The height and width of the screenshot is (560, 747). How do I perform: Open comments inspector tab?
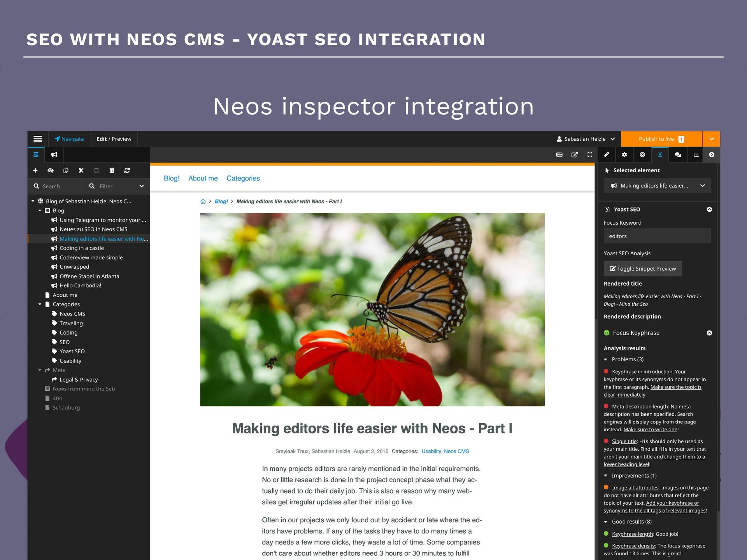(x=678, y=155)
